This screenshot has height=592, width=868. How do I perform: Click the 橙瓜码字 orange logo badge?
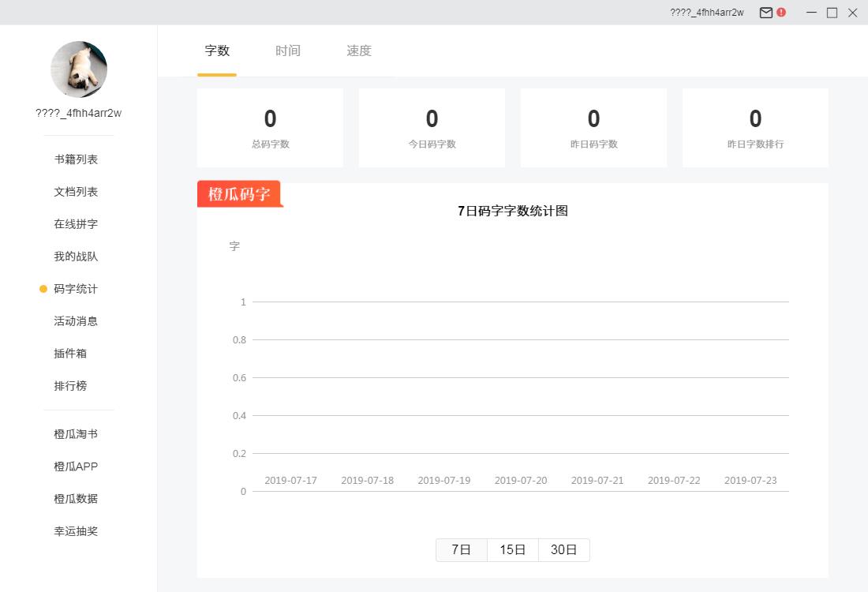(239, 194)
